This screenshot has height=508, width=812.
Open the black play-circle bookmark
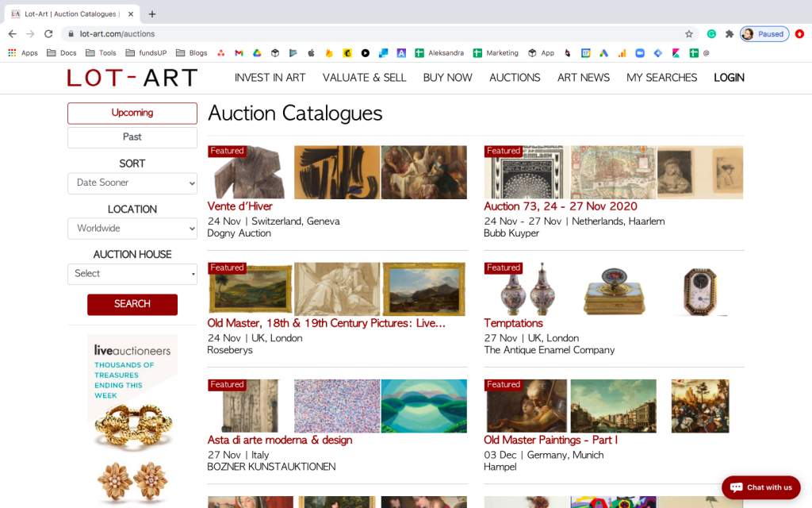(x=365, y=53)
